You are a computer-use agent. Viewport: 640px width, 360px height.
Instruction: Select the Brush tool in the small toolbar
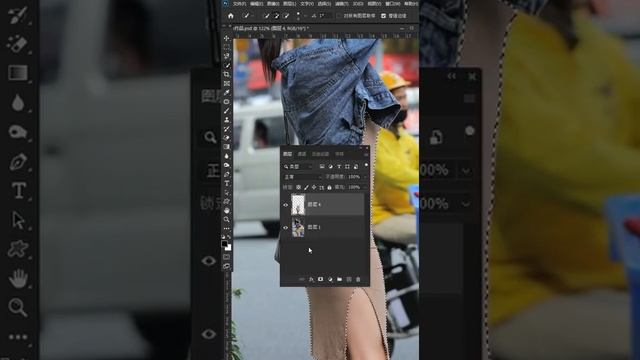tap(227, 111)
